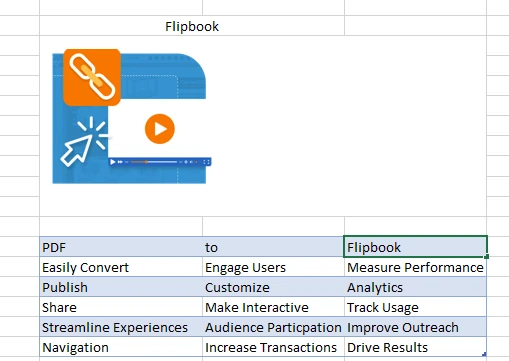Click the cursor arrow graphic in the image
Screen dimensions: 509x361
76,150
